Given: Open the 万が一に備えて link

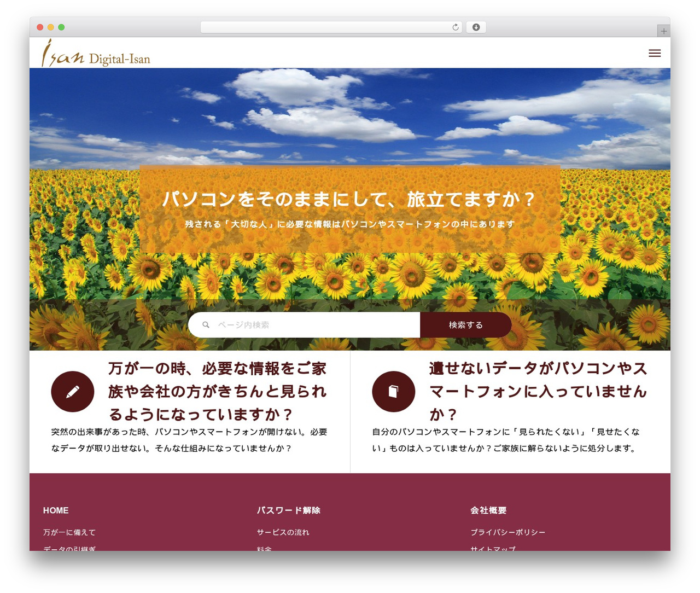Looking at the screenshot, I should [x=69, y=532].
